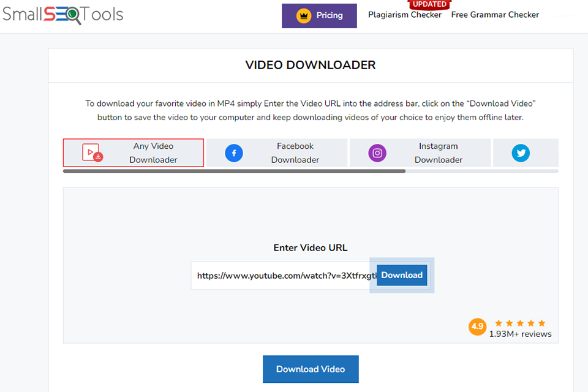The image size is (588, 392).
Task: Click the Any Video Downloader icon
Action: tap(92, 153)
